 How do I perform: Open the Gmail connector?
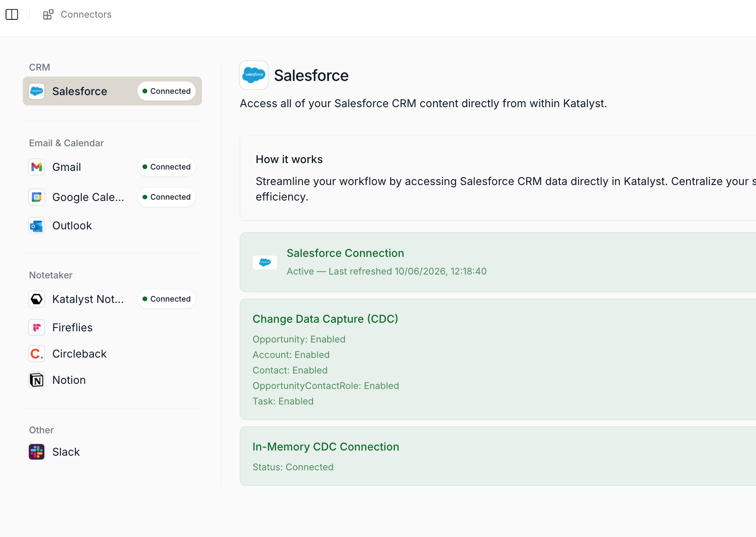[112, 167]
